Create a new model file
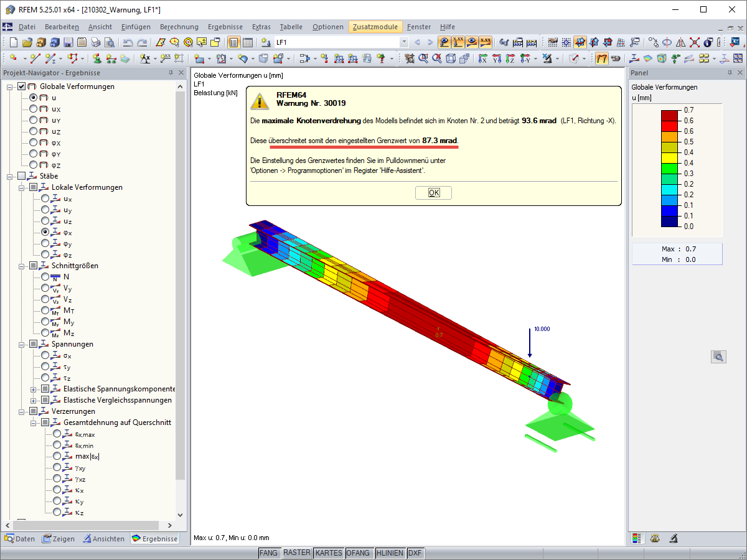747x560 pixels. 13,42
